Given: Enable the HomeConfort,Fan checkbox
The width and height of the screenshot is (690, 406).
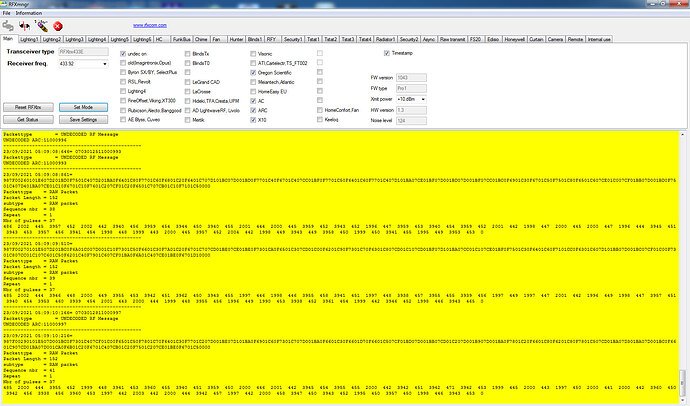Looking at the screenshot, I should click(320, 110).
